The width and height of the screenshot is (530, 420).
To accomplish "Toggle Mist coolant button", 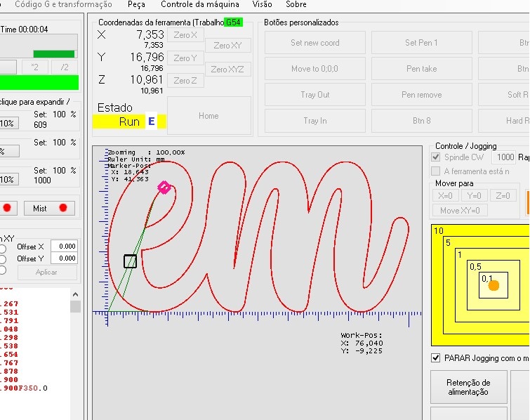I will point(49,209).
